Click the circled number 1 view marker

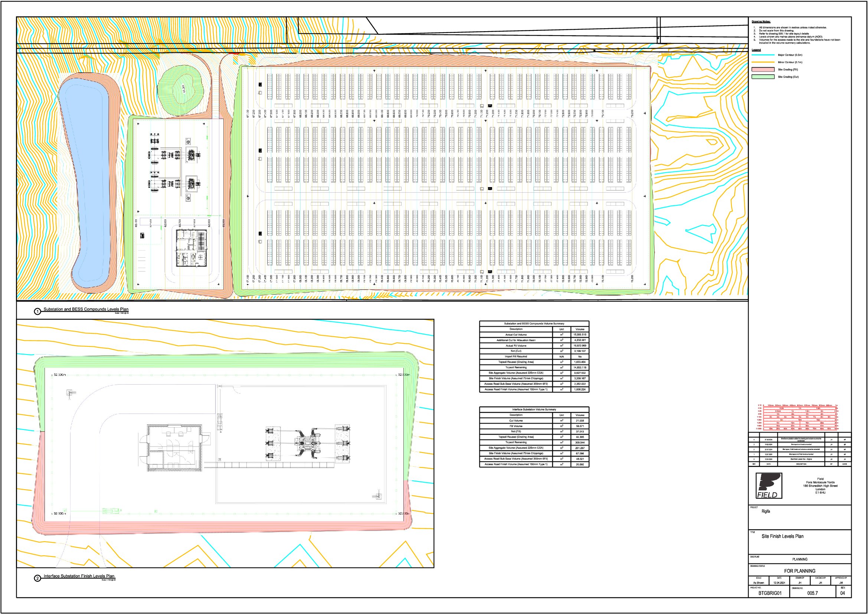37,311
